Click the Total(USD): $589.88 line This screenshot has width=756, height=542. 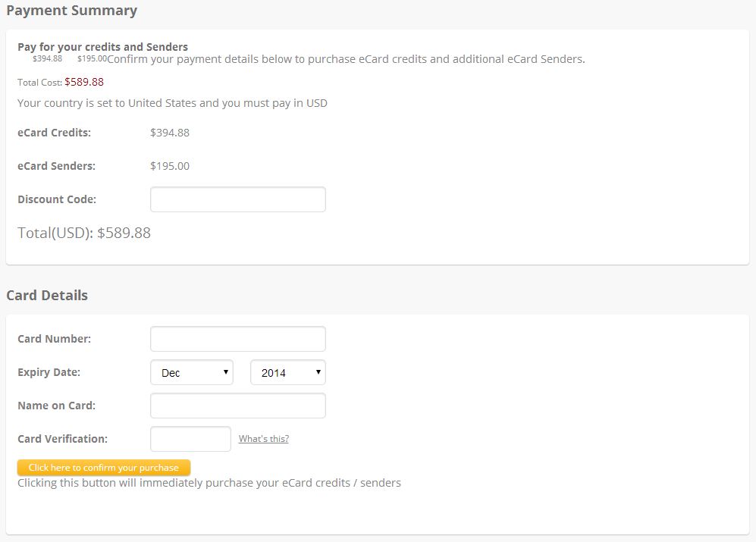[x=84, y=233]
